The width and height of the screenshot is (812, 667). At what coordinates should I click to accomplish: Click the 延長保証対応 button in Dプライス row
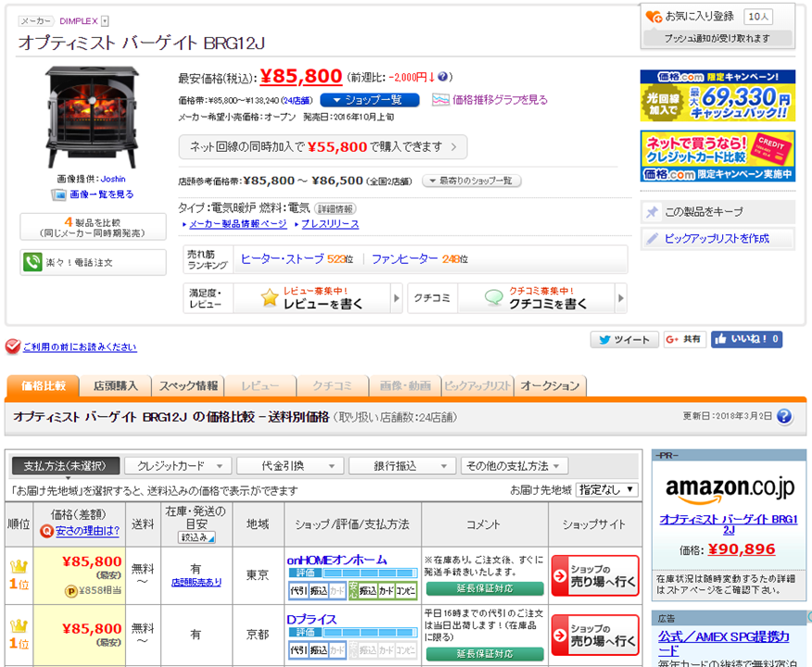(485, 654)
